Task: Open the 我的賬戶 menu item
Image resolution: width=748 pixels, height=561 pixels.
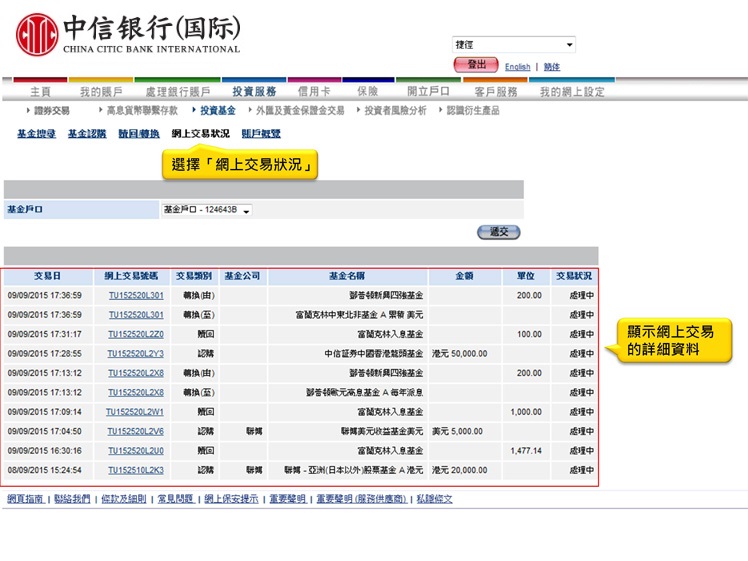Action: coord(101,91)
